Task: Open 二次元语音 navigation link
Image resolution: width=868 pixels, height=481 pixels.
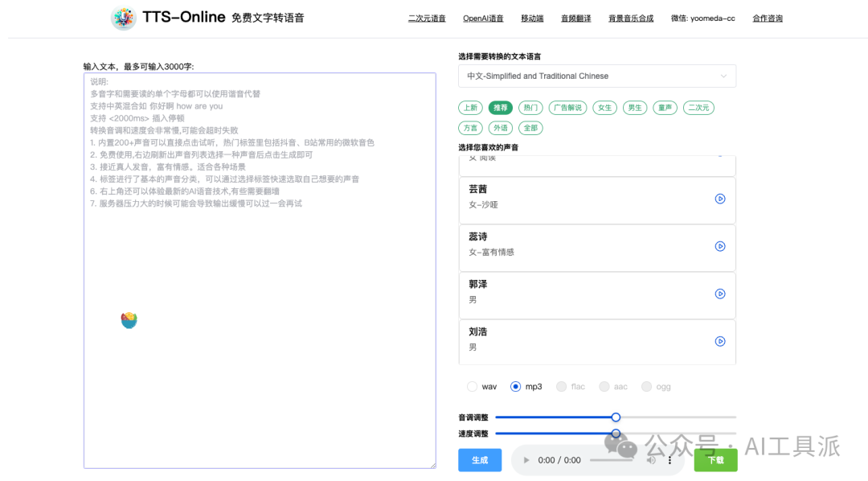Action: (x=427, y=18)
